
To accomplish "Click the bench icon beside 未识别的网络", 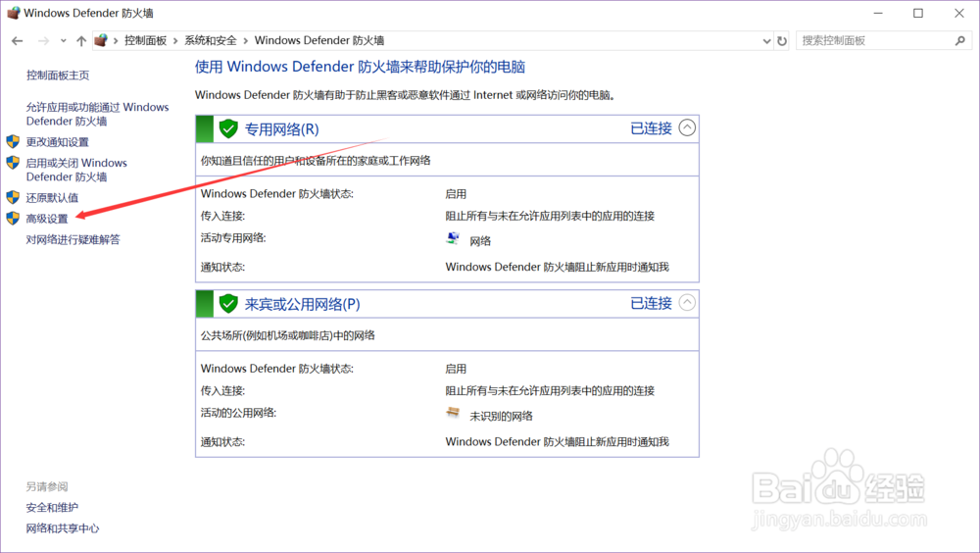I will click(x=453, y=413).
